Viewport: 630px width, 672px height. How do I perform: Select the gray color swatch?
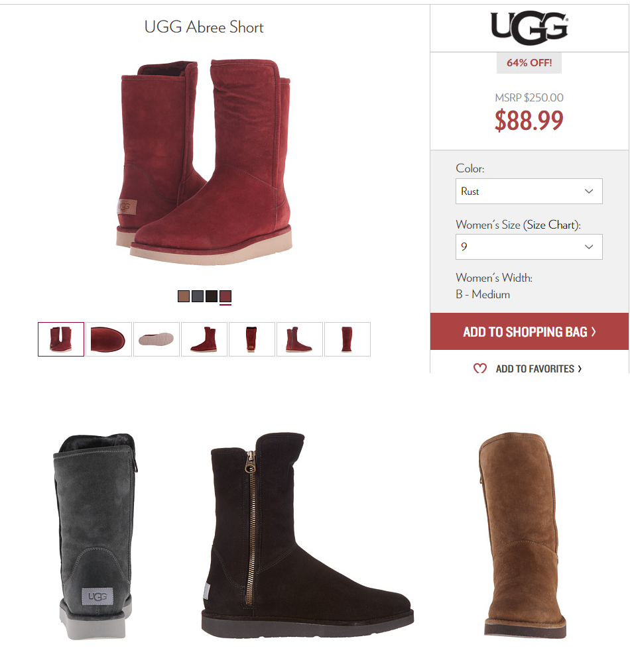(197, 296)
